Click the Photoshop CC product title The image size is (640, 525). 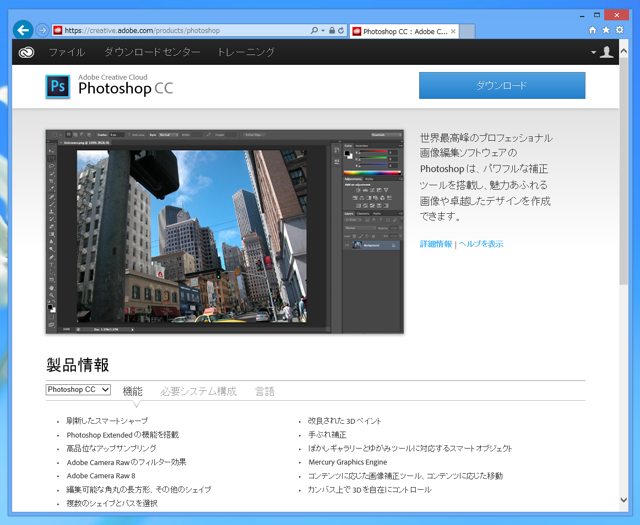click(x=126, y=88)
